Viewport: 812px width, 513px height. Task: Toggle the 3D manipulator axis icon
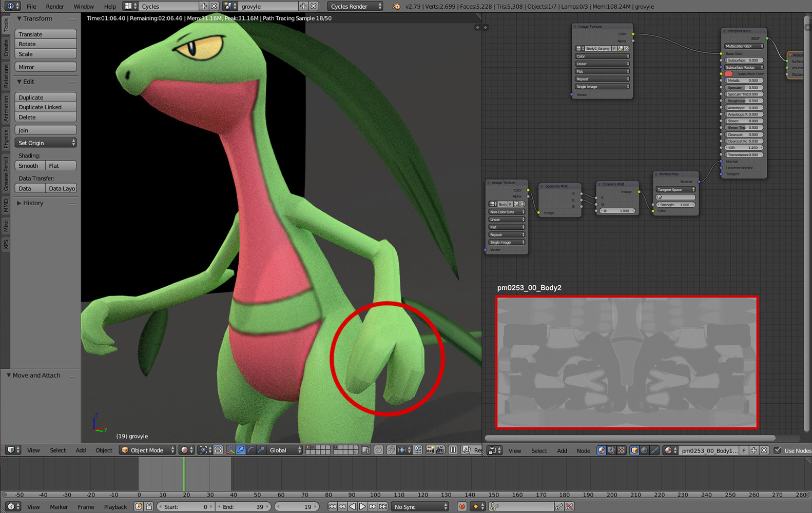point(230,450)
